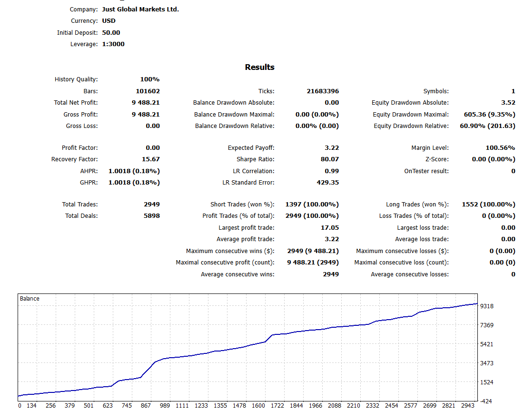The height and width of the screenshot is (420, 524).
Task: Click AHPR value '1.0018 (0.18%)'
Action: coord(134,171)
